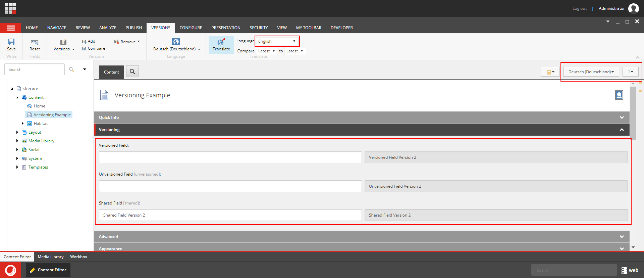Expand the System tree node
Screen dimensions: 644x278
[17, 158]
